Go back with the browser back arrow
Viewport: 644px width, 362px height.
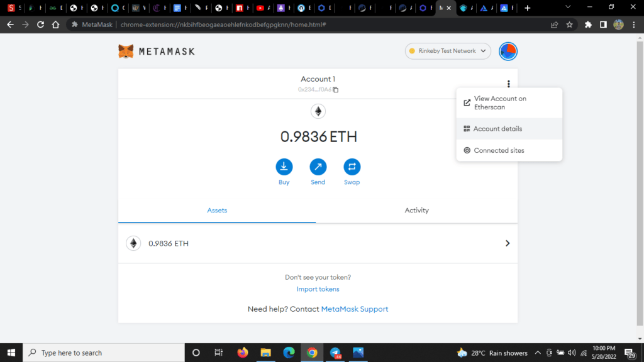pyautogui.click(x=10, y=25)
